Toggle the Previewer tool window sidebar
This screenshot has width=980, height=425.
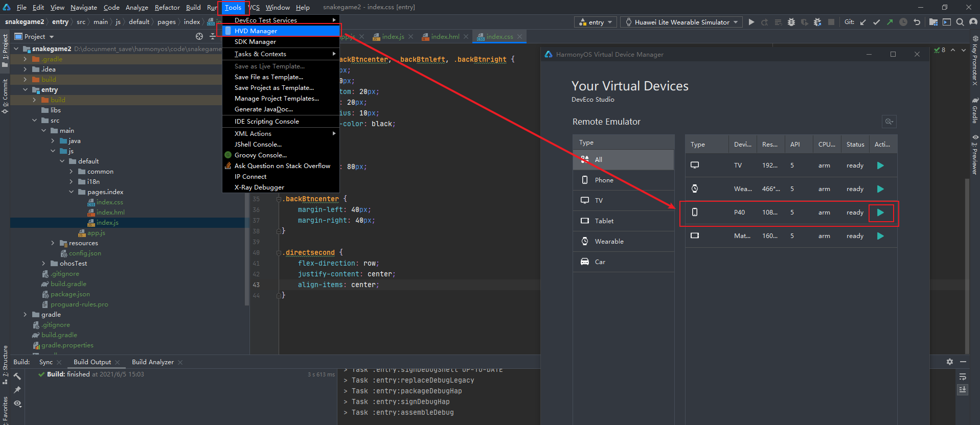975,155
